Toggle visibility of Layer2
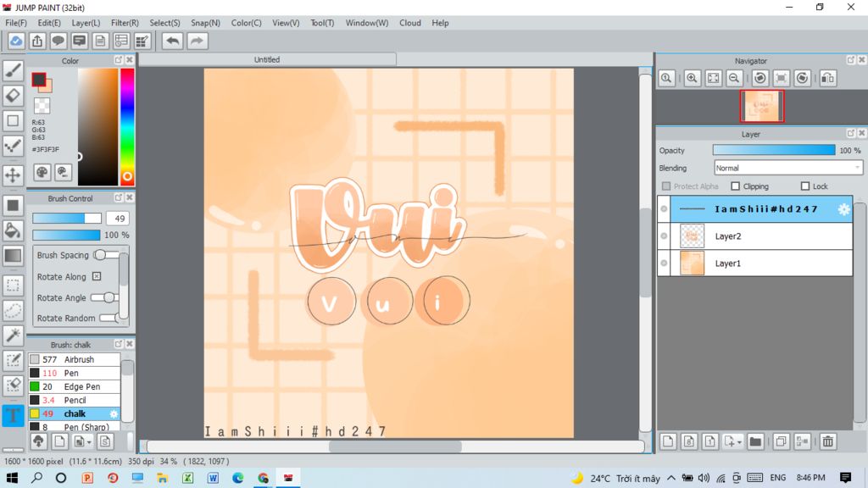Screen dimensions: 868x488 664,236
